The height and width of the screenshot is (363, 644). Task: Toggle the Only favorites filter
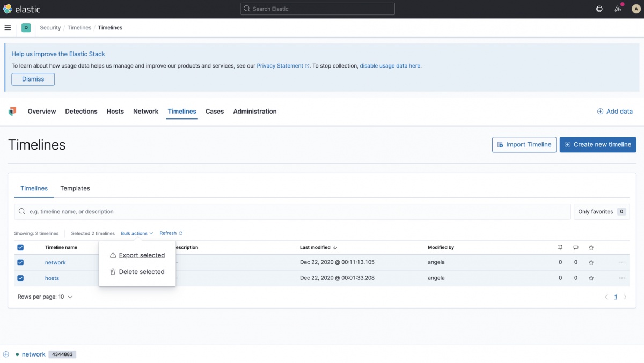(601, 212)
